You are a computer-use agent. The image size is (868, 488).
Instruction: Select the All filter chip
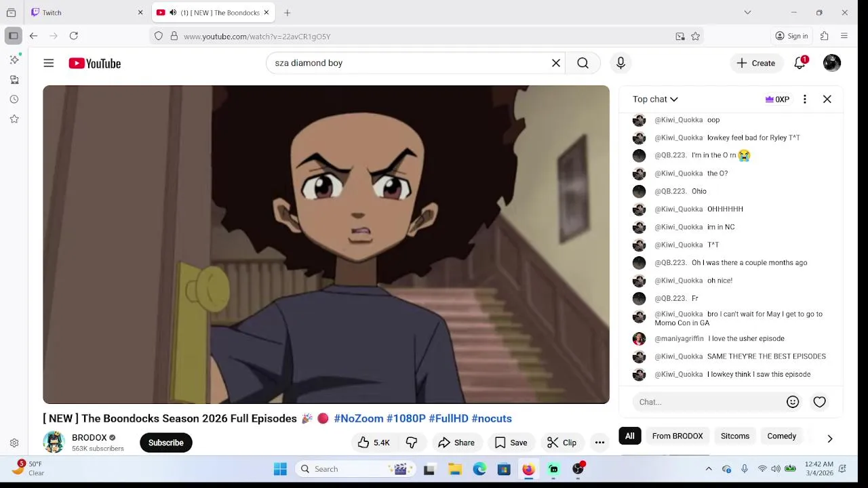[630, 436]
